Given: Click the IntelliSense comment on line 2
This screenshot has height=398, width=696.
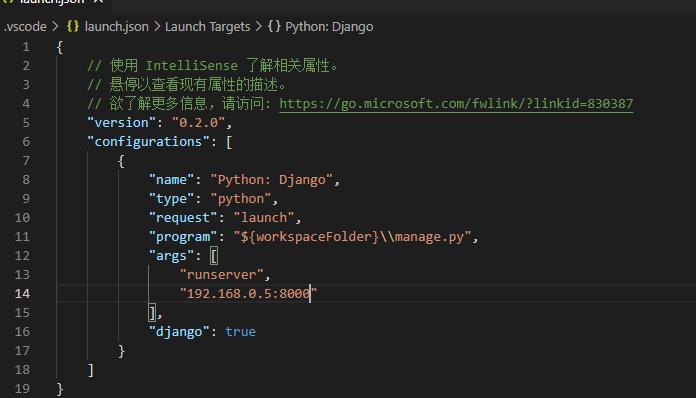Looking at the screenshot, I should pos(213,66).
